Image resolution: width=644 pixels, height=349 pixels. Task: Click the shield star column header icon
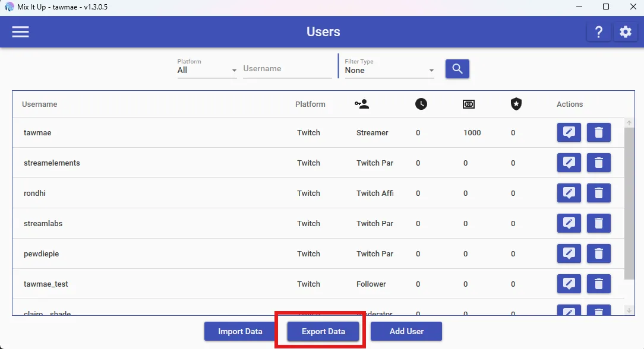(516, 104)
